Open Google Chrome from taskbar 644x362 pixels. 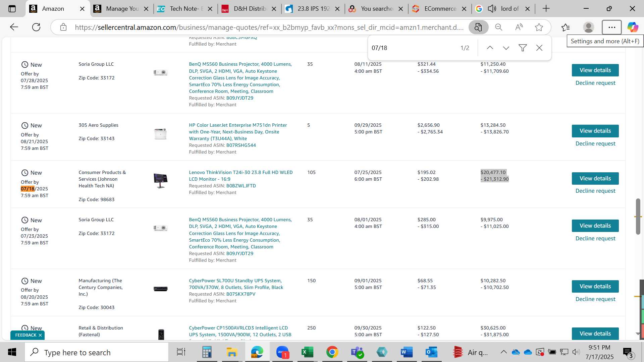click(x=332, y=352)
